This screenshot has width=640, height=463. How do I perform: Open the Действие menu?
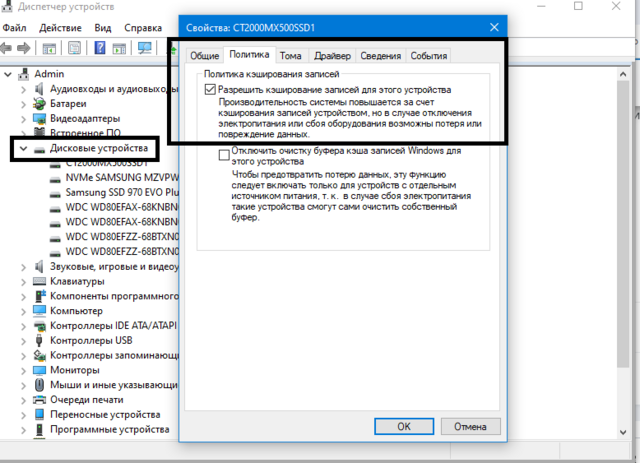click(62, 26)
